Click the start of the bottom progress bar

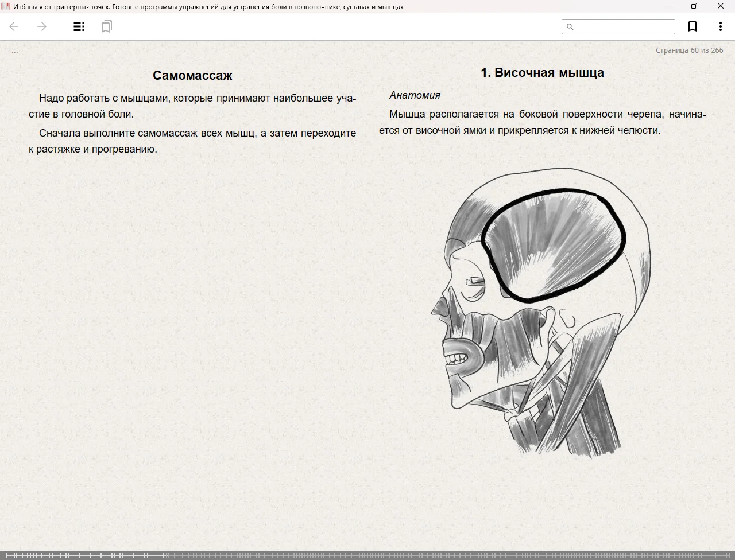pos(7,555)
